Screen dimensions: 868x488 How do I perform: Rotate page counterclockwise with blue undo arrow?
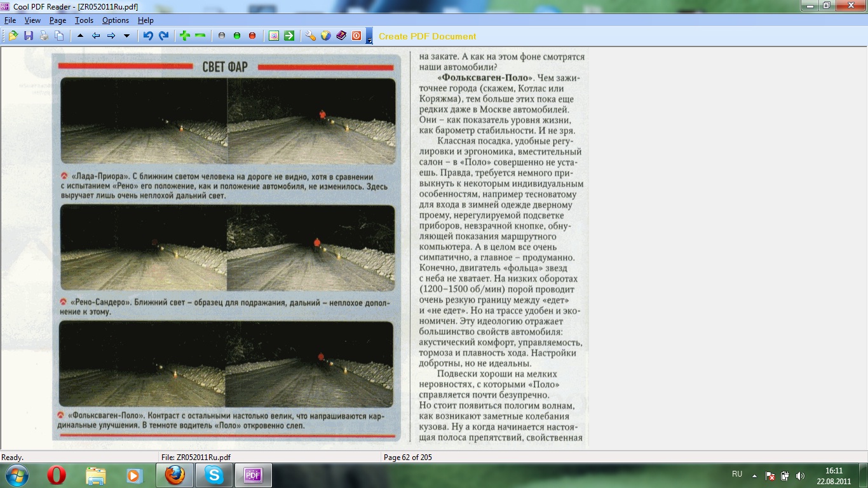148,36
